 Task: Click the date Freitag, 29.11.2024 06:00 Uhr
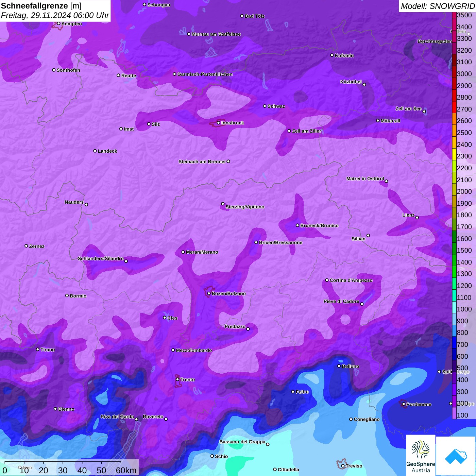click(55, 15)
